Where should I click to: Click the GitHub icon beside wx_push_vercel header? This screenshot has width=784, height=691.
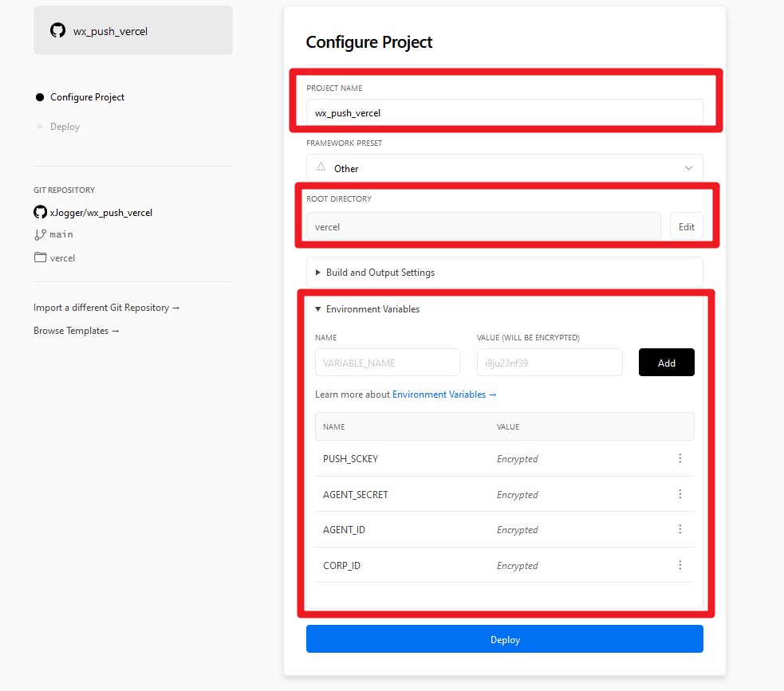tap(57, 30)
